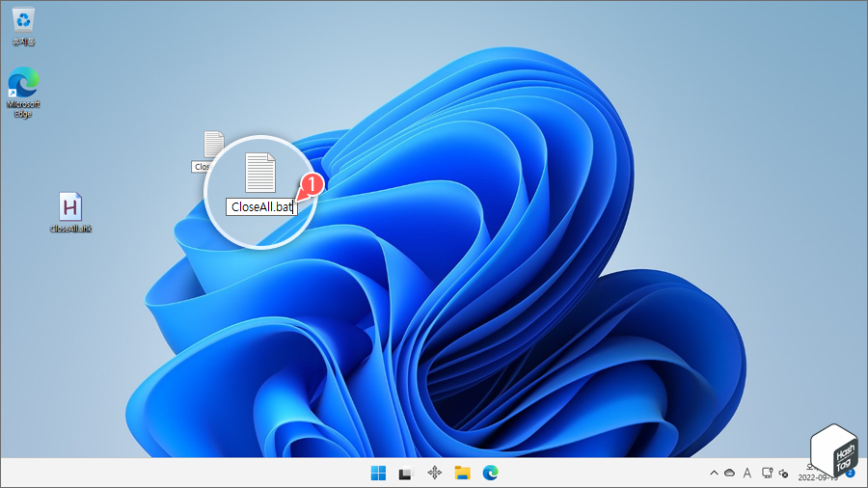This screenshot has width=868, height=488.
Task: Launch Edge browser from the taskbar
Action: pos(491,473)
